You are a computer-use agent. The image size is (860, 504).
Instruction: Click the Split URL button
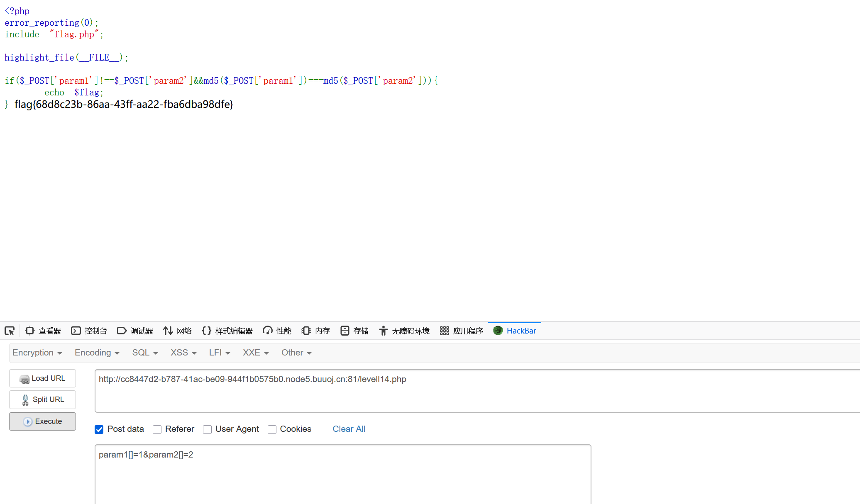(x=42, y=399)
